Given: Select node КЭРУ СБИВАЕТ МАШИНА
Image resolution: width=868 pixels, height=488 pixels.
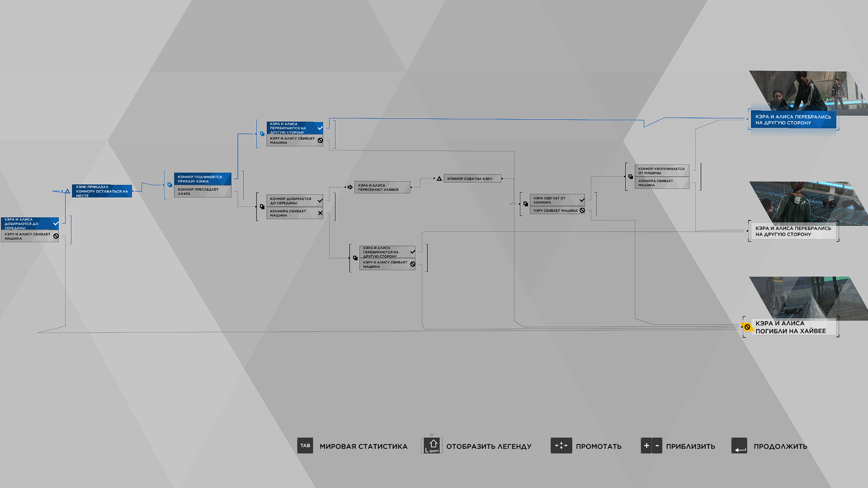Looking at the screenshot, I should (557, 211).
